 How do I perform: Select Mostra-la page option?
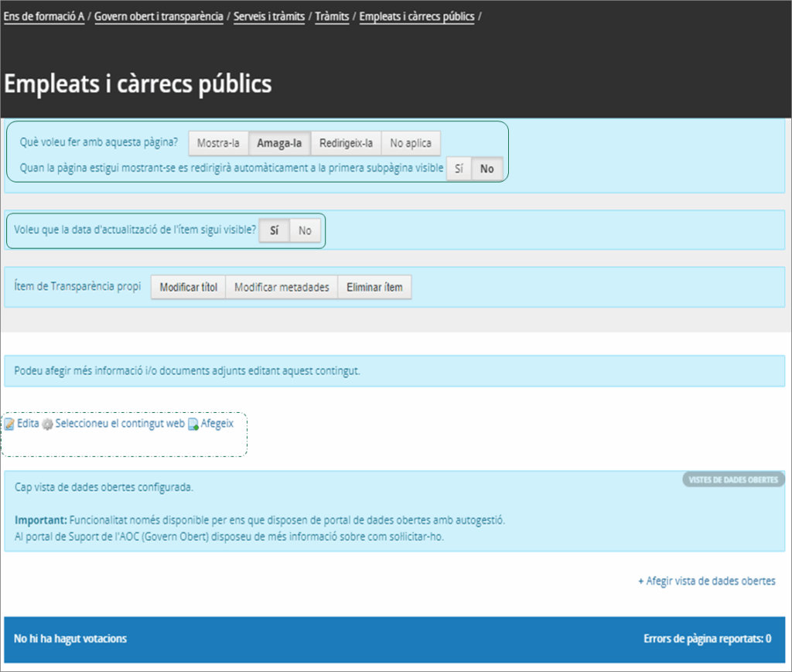click(217, 143)
